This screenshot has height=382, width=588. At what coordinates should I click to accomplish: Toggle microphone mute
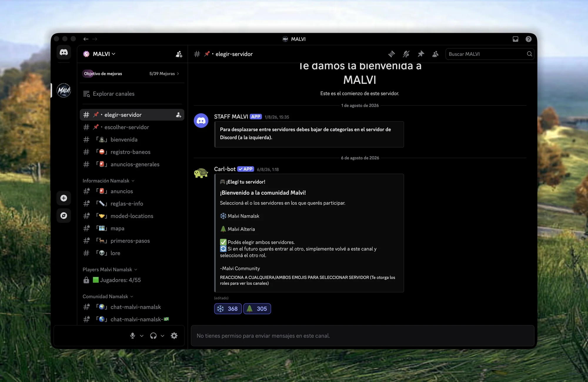[x=133, y=336]
